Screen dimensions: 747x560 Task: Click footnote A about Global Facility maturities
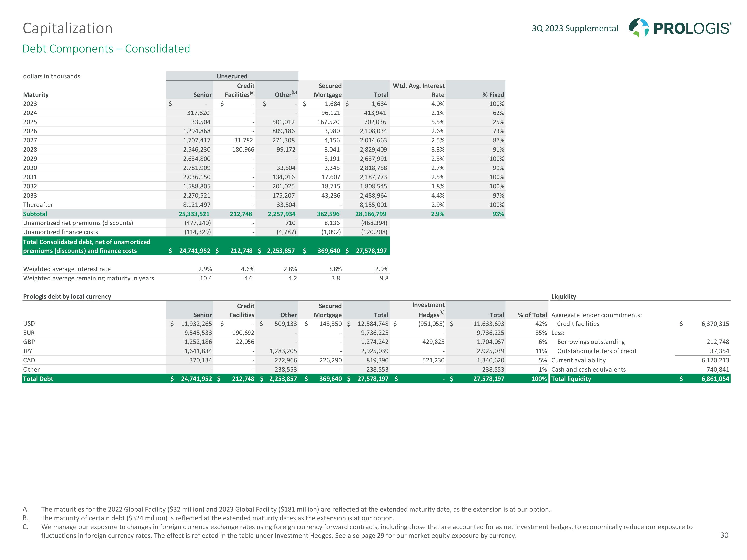(x=296, y=509)
